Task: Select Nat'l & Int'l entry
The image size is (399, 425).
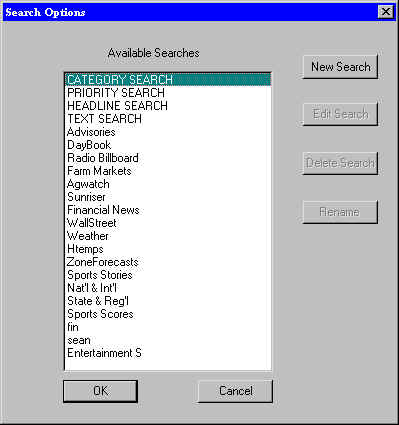Action: tap(168, 288)
